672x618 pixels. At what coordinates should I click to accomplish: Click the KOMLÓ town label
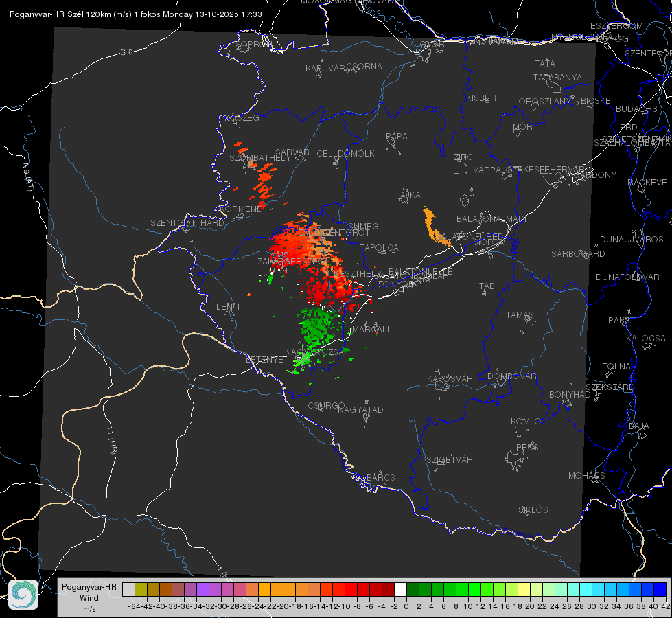pyautogui.click(x=526, y=422)
